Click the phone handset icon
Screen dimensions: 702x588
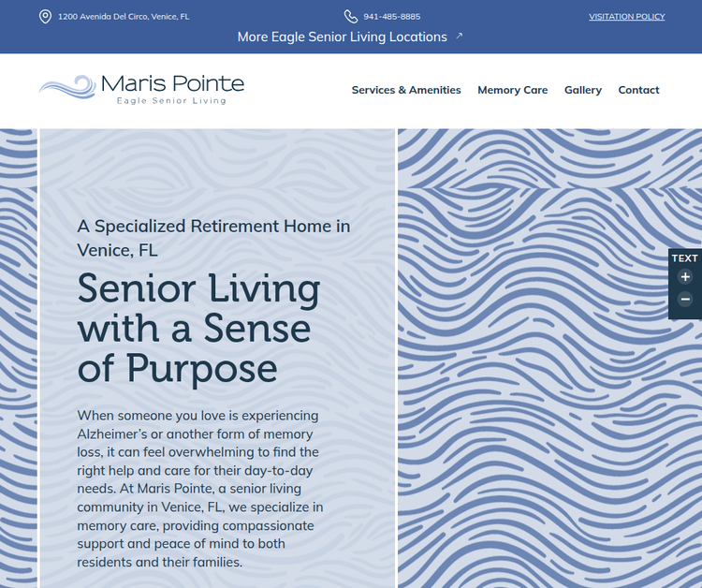(x=351, y=17)
